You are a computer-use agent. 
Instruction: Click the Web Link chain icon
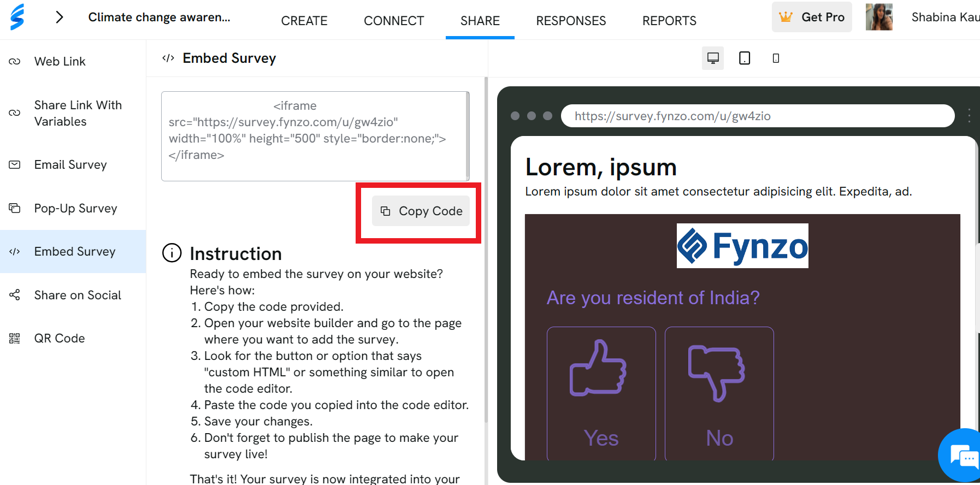pyautogui.click(x=15, y=62)
